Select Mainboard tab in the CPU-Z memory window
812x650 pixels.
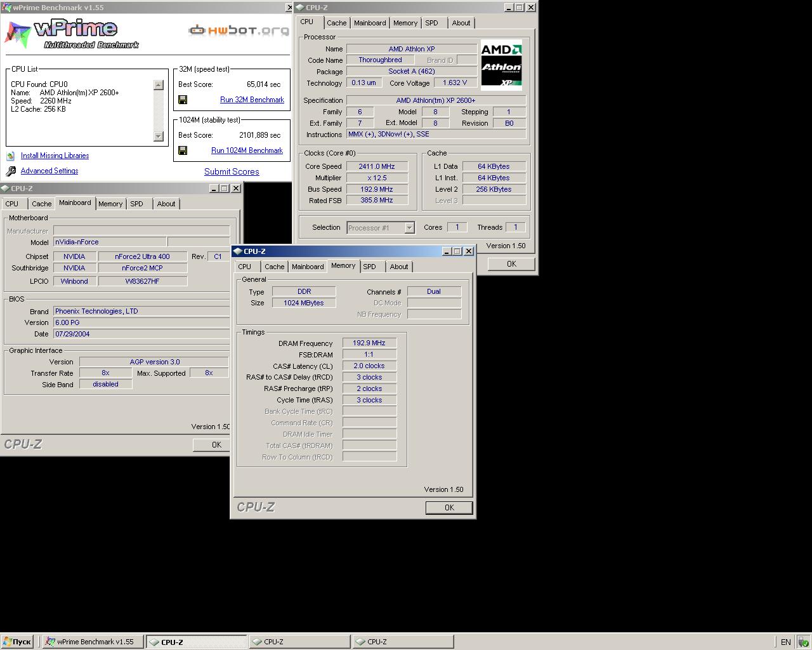point(308,267)
